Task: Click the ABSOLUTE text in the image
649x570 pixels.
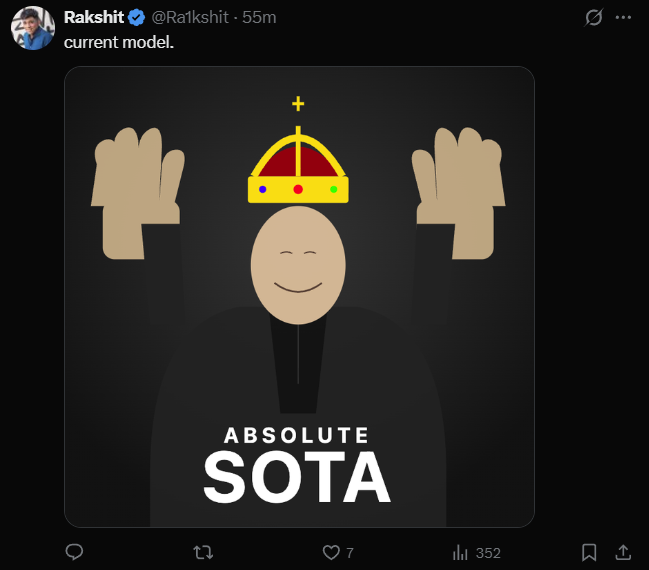Action: [297, 435]
